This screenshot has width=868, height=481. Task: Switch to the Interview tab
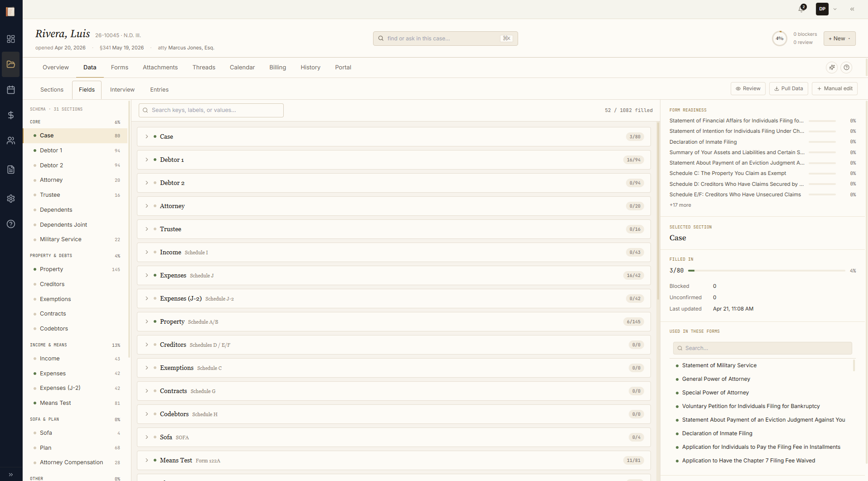click(x=122, y=89)
